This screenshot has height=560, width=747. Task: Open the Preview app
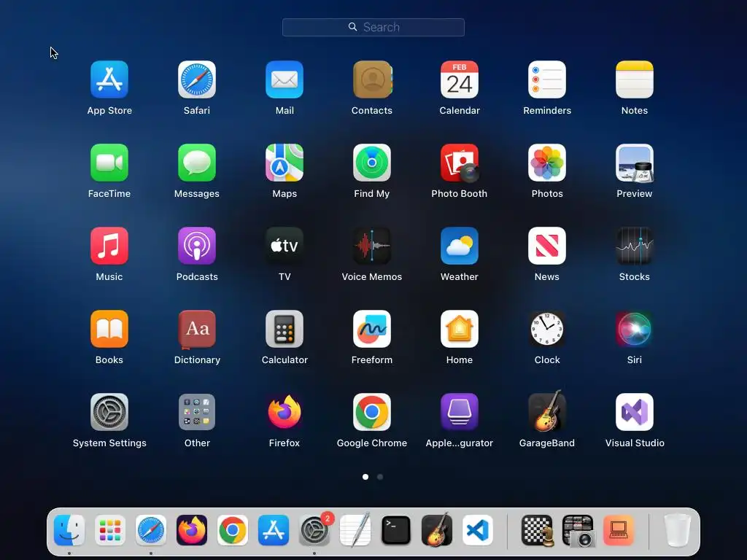click(x=635, y=163)
